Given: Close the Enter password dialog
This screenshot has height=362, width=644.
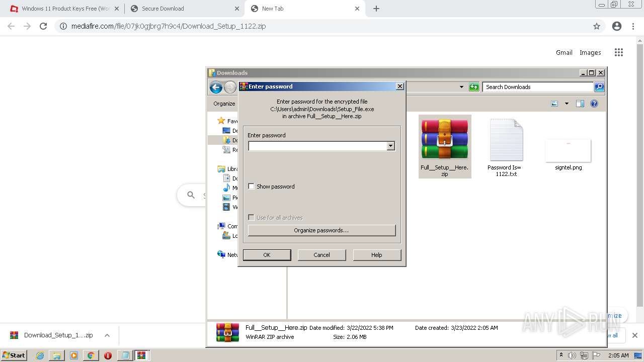Looking at the screenshot, I should pyautogui.click(x=400, y=86).
